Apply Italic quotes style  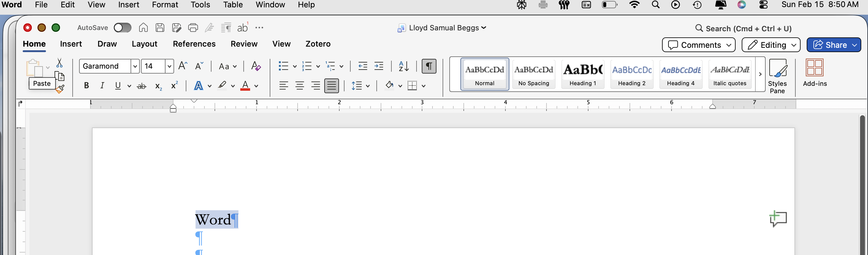coord(729,74)
